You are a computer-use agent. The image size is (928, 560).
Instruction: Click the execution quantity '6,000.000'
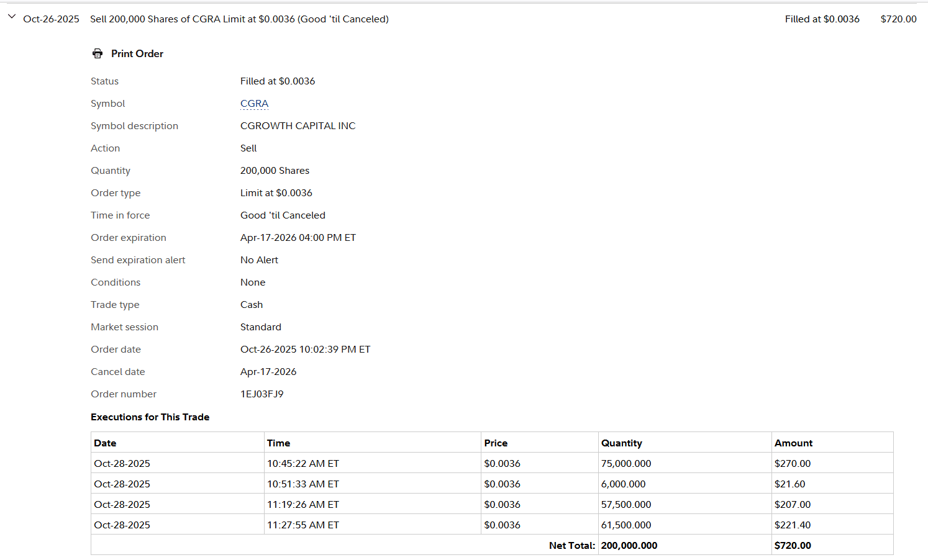tap(624, 484)
